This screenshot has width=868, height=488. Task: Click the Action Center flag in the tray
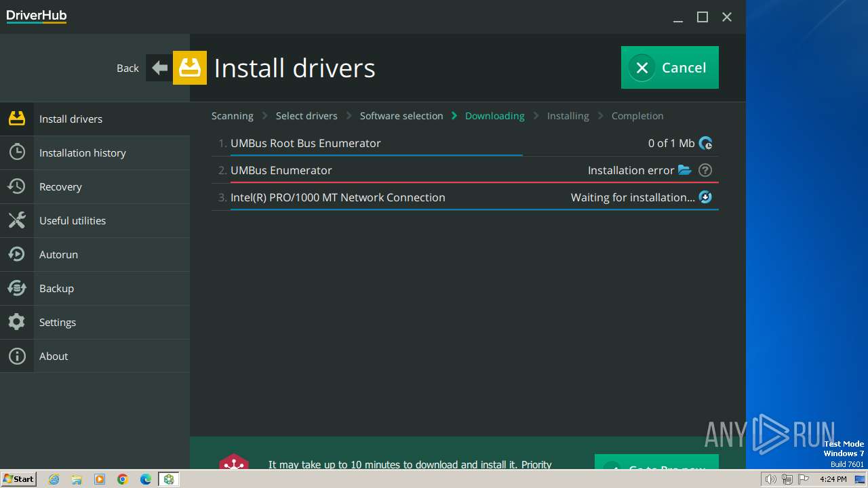pyautogui.click(x=804, y=479)
